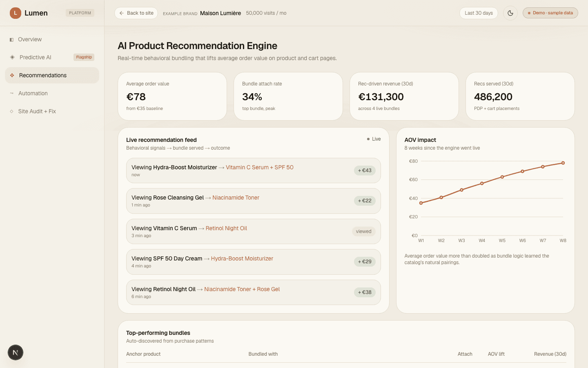
Task: Click the Retinol Night Oil bundle link
Action: [226, 228]
